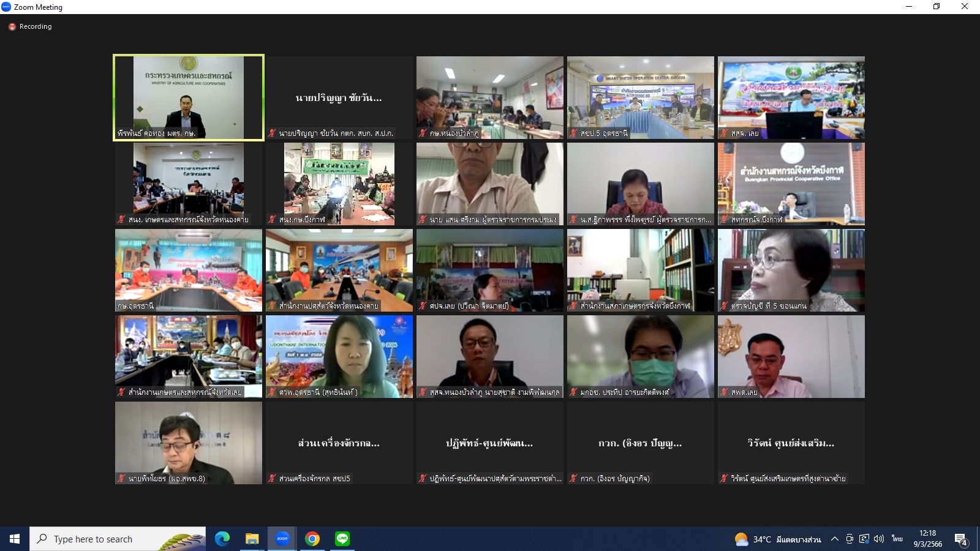980x551 pixels.
Task: Select the มกอช. ประทีป video tile
Action: (x=641, y=357)
